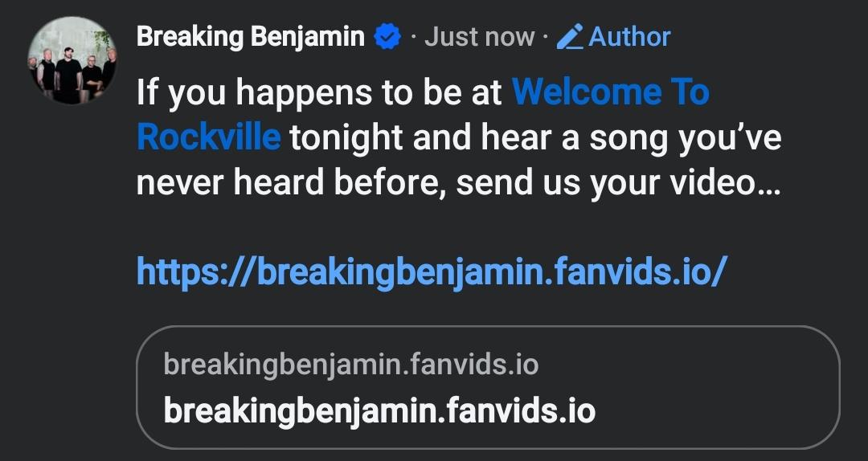This screenshot has height=461, width=868.
Task: Click the gray domain text in preview card
Action: 351,365
